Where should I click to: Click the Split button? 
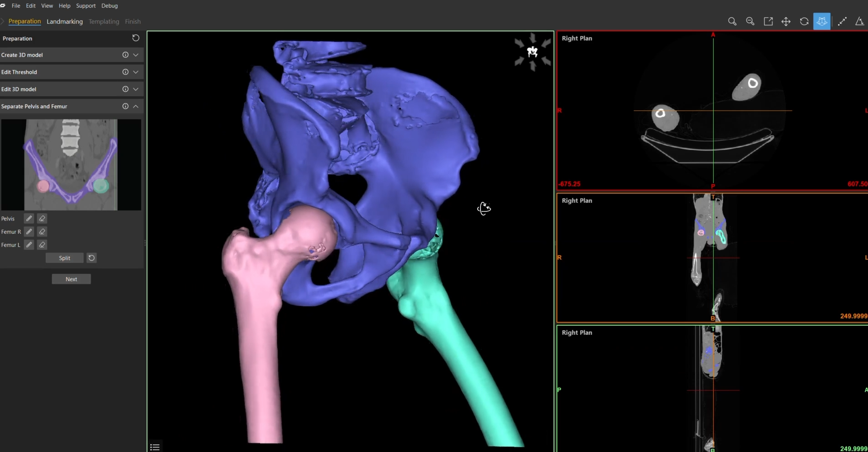click(x=65, y=258)
